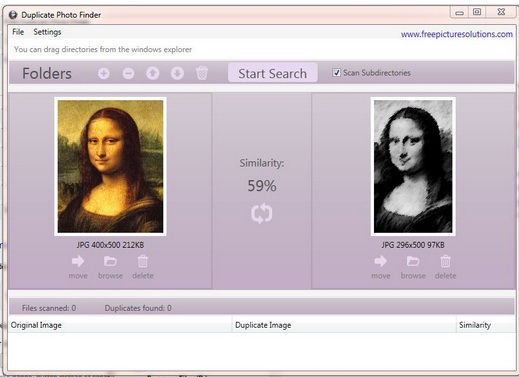Click browse folder icon under the color image

(110, 261)
